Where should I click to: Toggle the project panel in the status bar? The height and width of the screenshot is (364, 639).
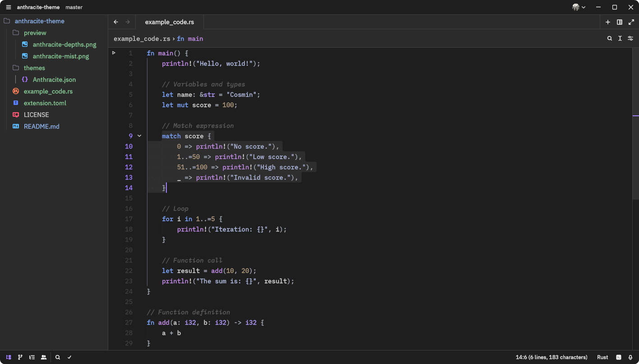(x=9, y=357)
